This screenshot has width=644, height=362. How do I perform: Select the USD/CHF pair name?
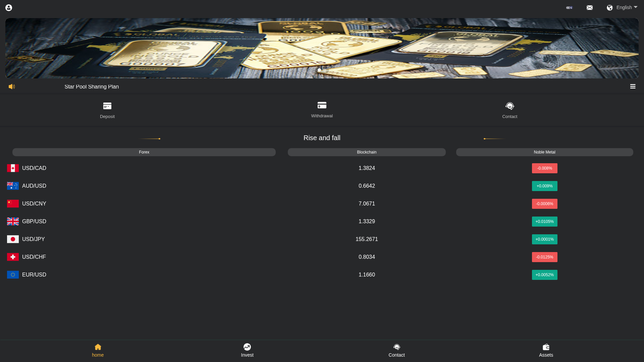34,257
